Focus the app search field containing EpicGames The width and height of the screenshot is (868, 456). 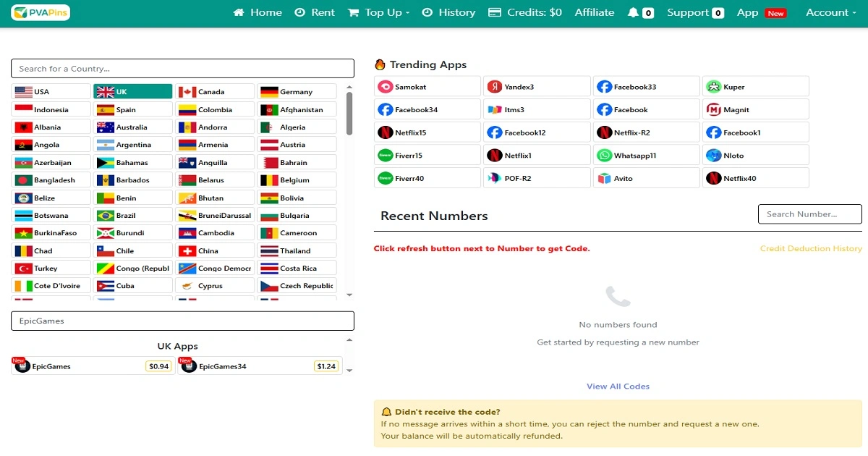click(182, 321)
